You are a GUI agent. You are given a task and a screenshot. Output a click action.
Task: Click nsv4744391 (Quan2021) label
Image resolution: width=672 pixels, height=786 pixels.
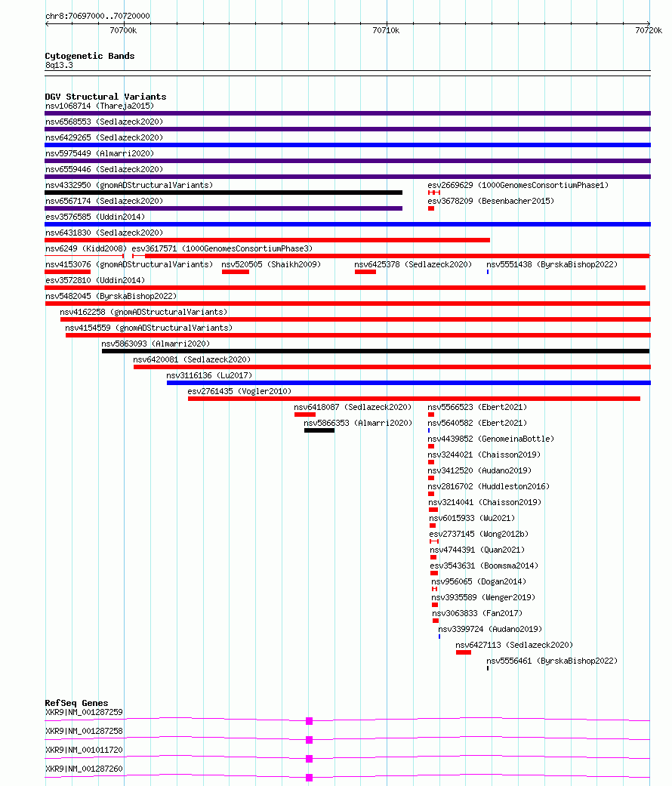[477, 550]
